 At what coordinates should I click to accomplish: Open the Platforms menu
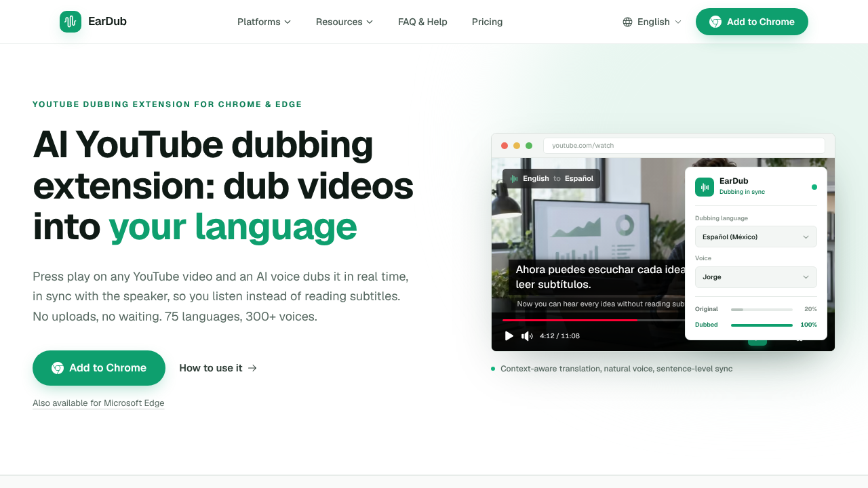(x=264, y=22)
